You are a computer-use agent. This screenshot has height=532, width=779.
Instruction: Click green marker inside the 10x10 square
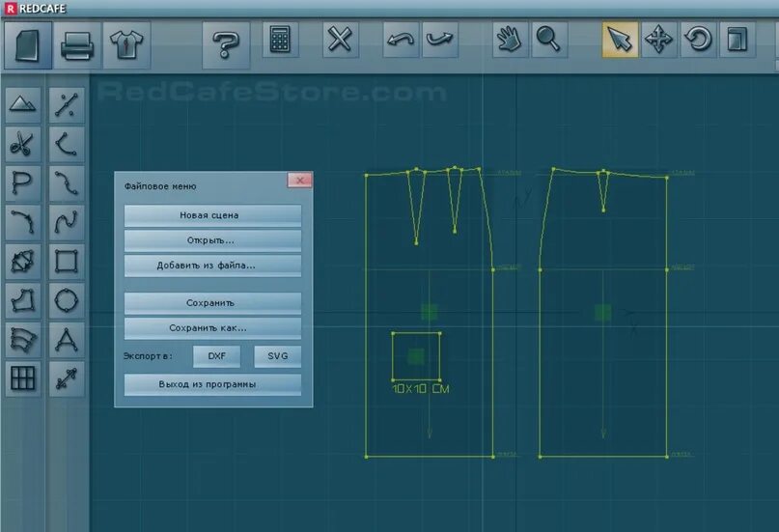click(x=416, y=355)
